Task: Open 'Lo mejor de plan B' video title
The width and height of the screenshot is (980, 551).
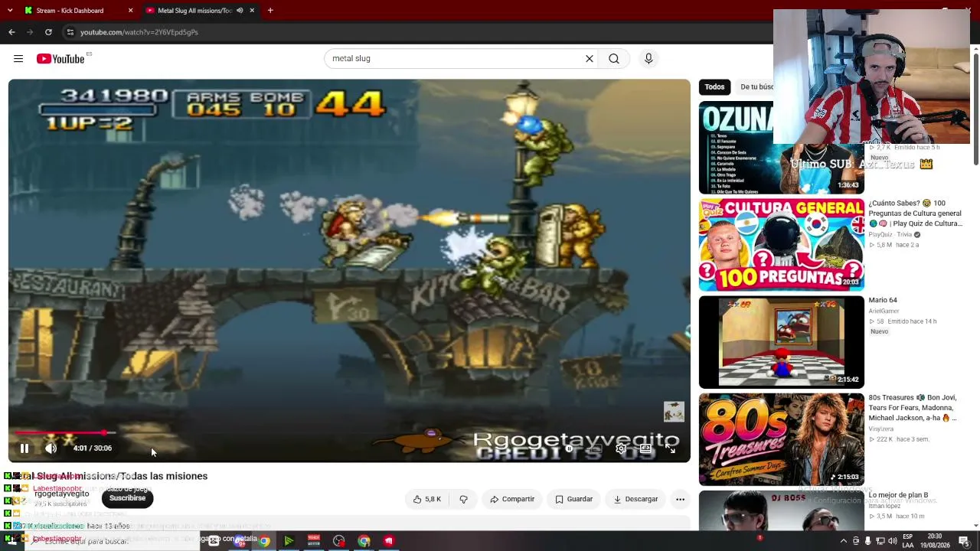Action: pos(898,495)
